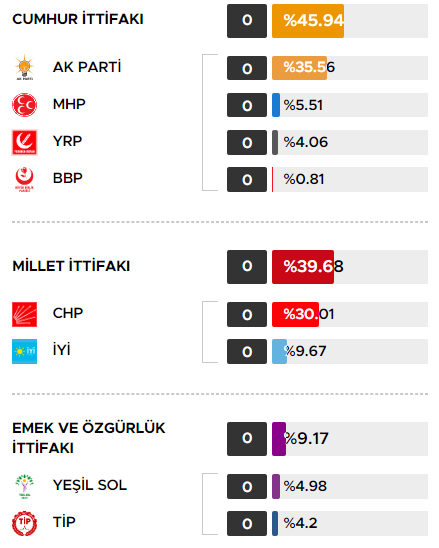Click the AK PARTİ lightbulb logo
The image size is (439, 548).
click(24, 67)
